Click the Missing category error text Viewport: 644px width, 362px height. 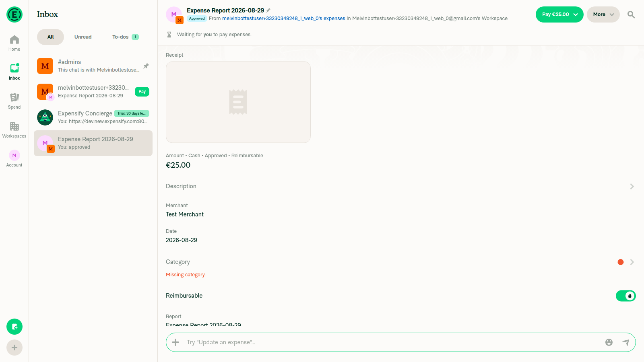point(186,275)
